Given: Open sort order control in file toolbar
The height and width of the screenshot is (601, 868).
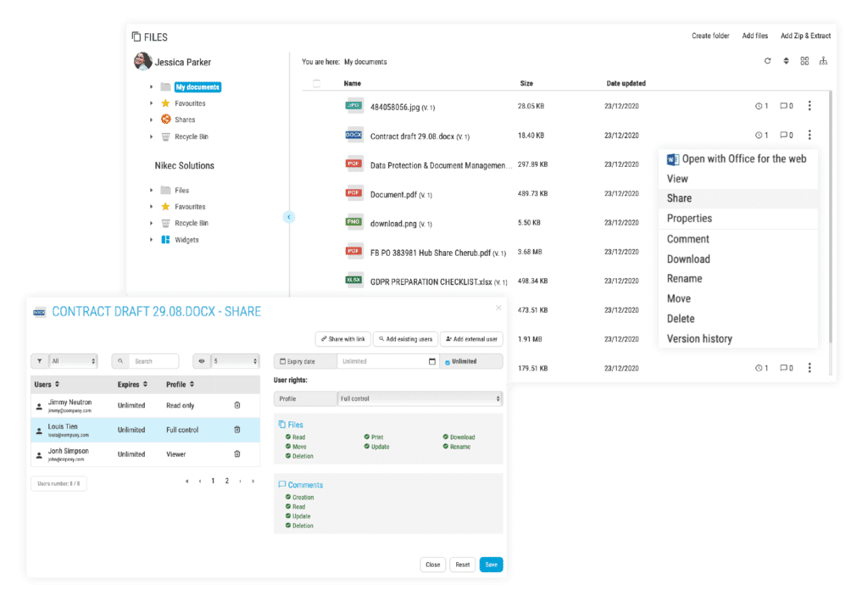Looking at the screenshot, I should point(786,61).
